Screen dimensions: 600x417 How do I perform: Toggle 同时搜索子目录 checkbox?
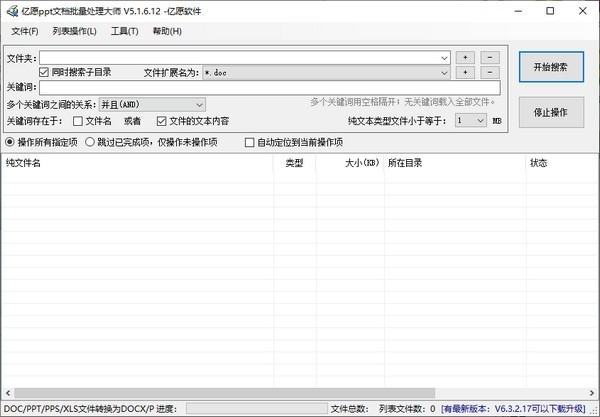[x=44, y=72]
